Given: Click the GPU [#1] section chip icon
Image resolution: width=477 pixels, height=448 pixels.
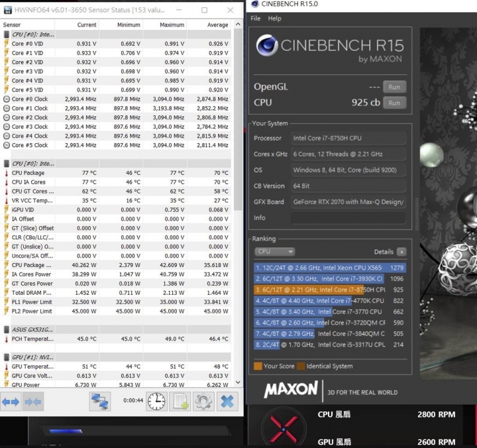Looking at the screenshot, I should [6, 357].
